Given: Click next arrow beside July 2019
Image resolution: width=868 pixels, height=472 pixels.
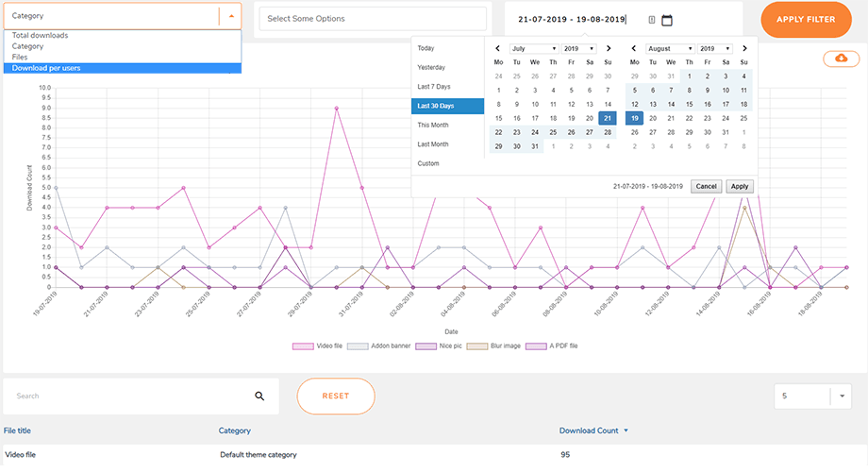Looking at the screenshot, I should click(x=609, y=48).
